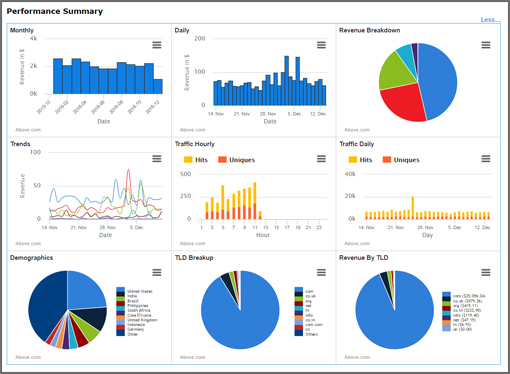Click the 'Revenue By TLD' chart title

(364, 258)
